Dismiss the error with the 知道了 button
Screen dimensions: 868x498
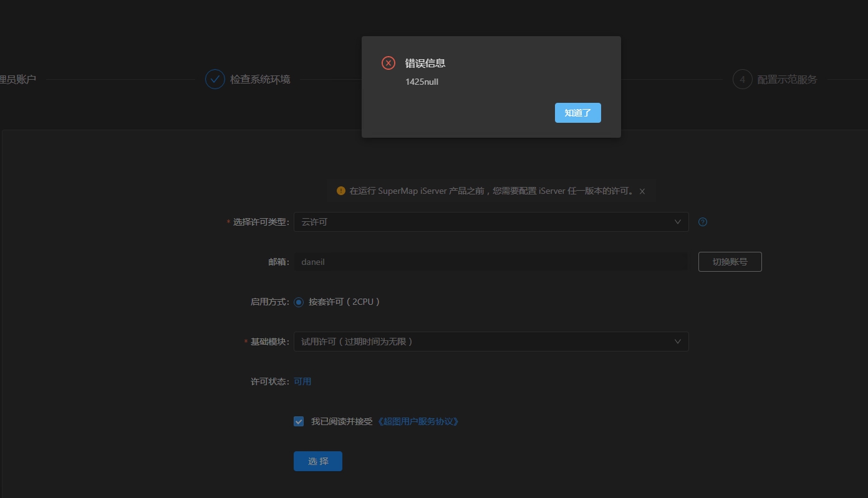[577, 113]
